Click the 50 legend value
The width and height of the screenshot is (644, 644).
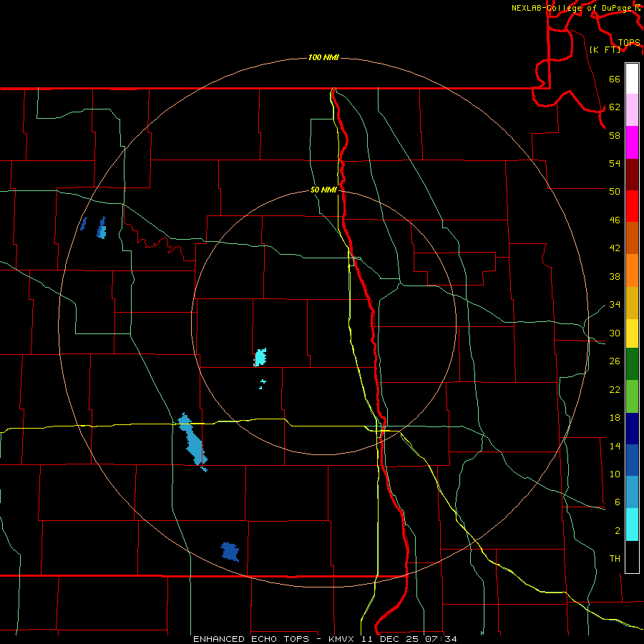(x=615, y=191)
